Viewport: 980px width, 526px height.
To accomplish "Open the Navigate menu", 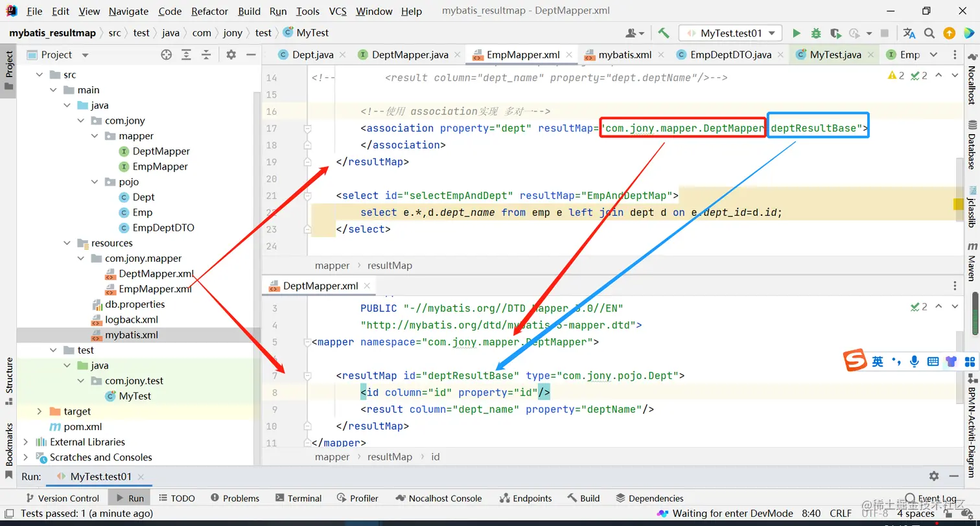I will pyautogui.click(x=128, y=11).
